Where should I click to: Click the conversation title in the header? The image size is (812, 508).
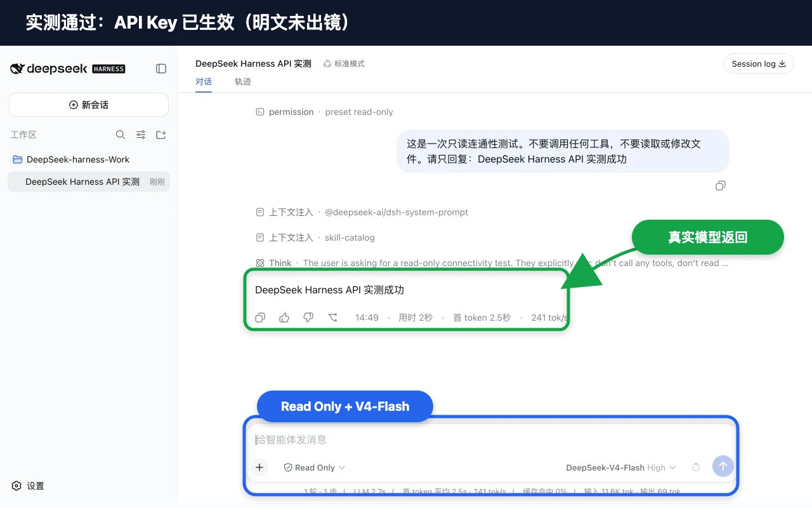click(x=254, y=63)
